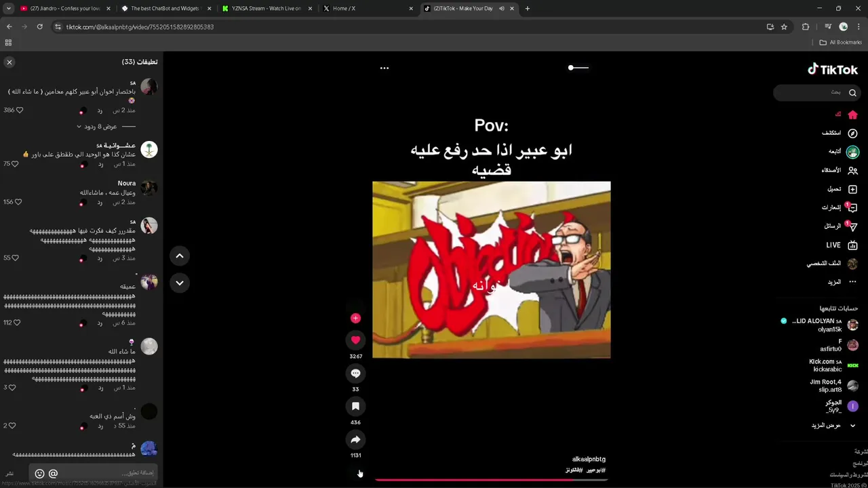The height and width of the screenshot is (488, 868).
Task: Open the All Bookmarks folder
Action: (x=840, y=42)
